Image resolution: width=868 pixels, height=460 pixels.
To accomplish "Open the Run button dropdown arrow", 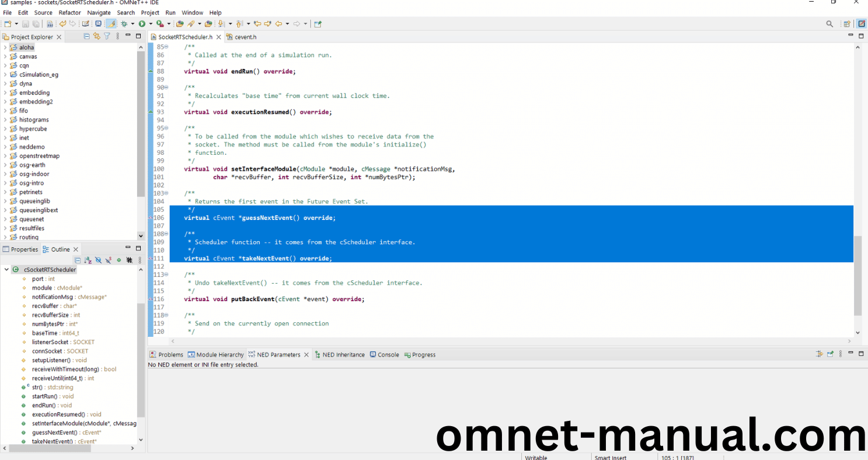I will point(150,24).
